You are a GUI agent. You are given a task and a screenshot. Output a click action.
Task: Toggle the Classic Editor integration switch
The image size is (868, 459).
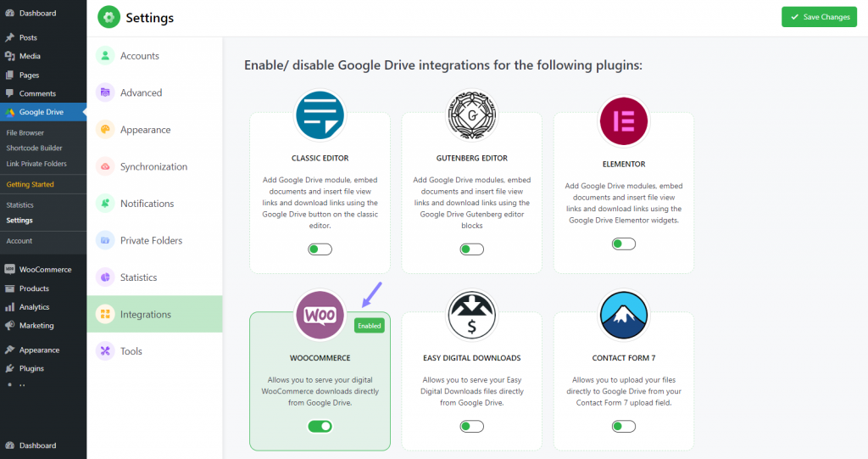tap(320, 249)
